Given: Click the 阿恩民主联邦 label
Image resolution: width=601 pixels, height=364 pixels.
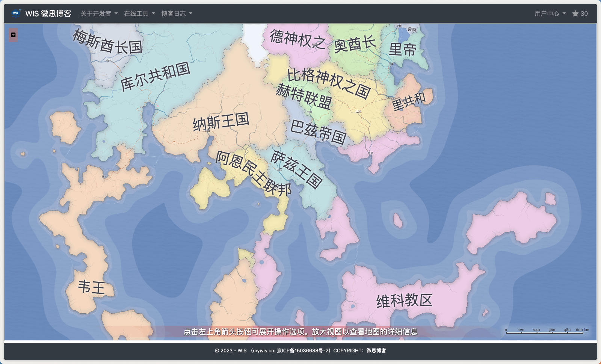Looking at the screenshot, I should click(254, 173).
